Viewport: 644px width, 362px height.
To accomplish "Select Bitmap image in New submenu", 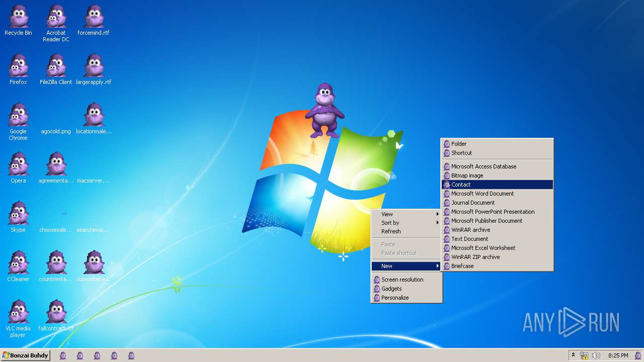I will pyautogui.click(x=497, y=175).
